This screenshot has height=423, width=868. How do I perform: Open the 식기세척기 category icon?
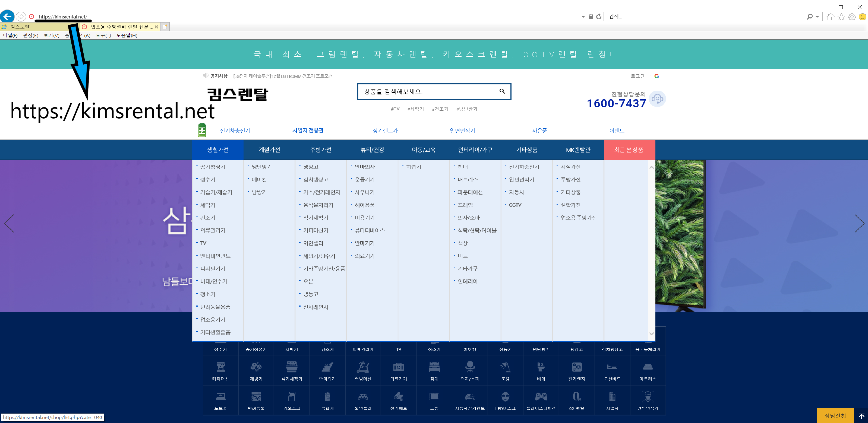coord(292,367)
